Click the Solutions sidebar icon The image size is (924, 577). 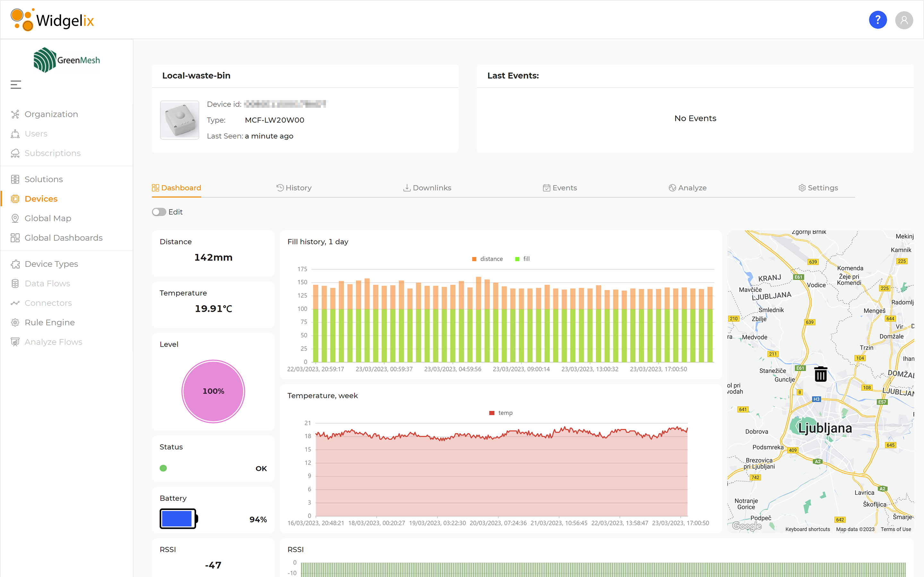point(15,179)
